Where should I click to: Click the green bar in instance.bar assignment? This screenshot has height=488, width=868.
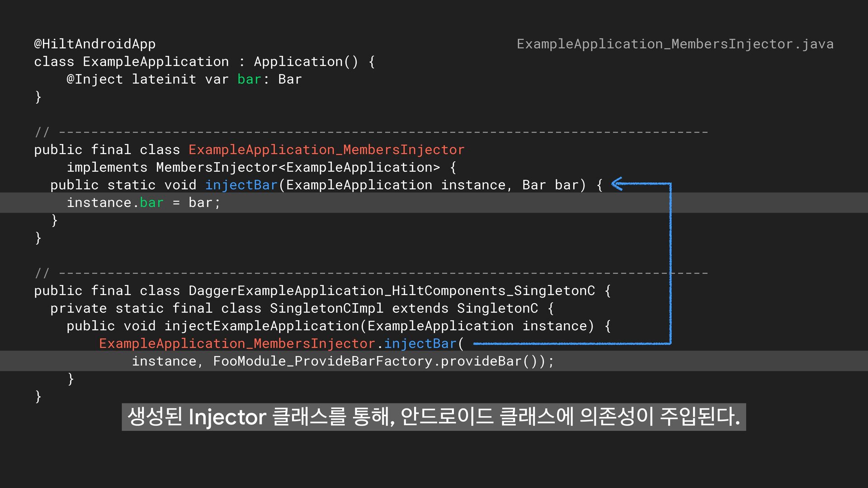point(151,202)
